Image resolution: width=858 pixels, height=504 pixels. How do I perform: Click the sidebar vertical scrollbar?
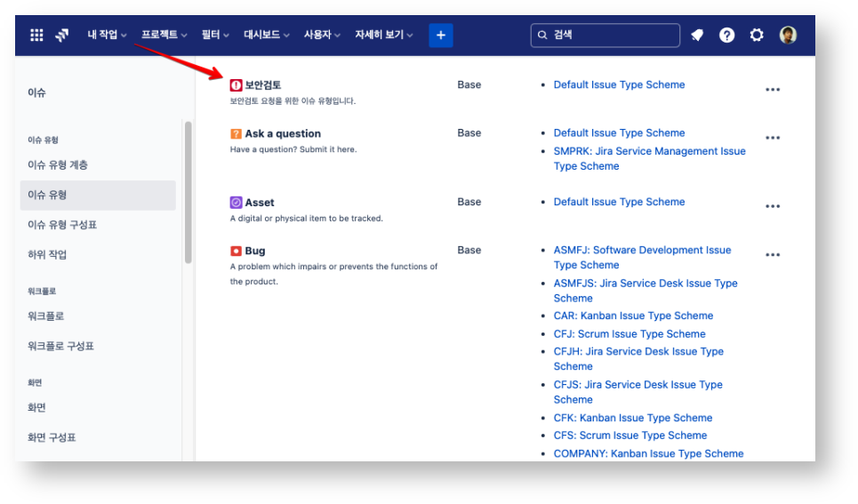click(188, 192)
